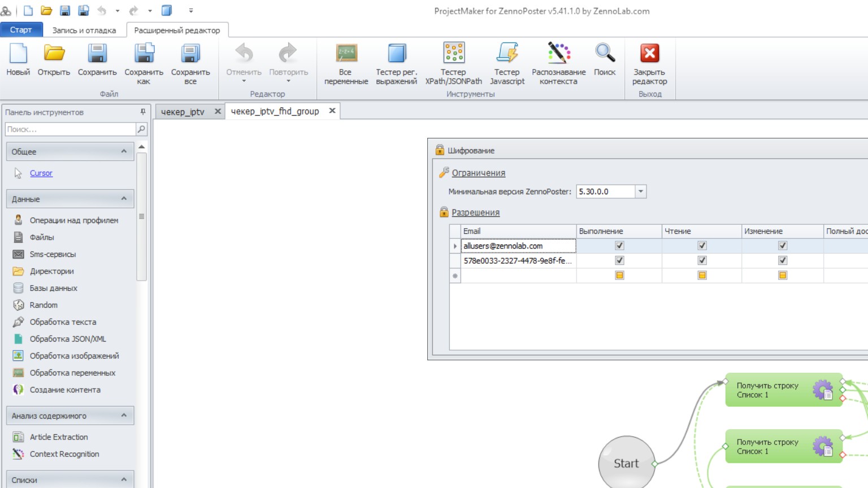868x488 pixels.
Task: Close the чекер_iptv_fhd_group tab
Action: point(332,111)
